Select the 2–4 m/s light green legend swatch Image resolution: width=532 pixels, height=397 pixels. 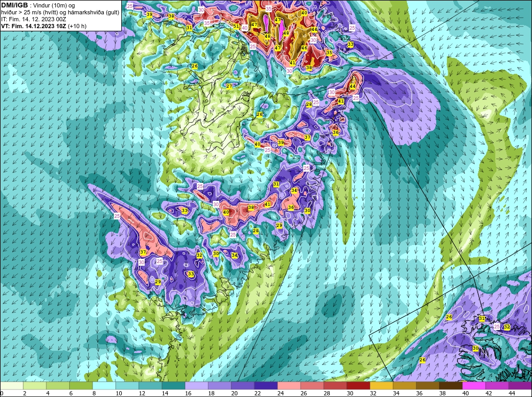coord(35,386)
